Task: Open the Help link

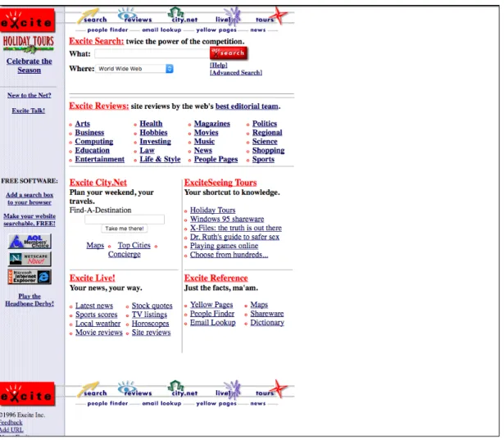Action: tap(219, 66)
